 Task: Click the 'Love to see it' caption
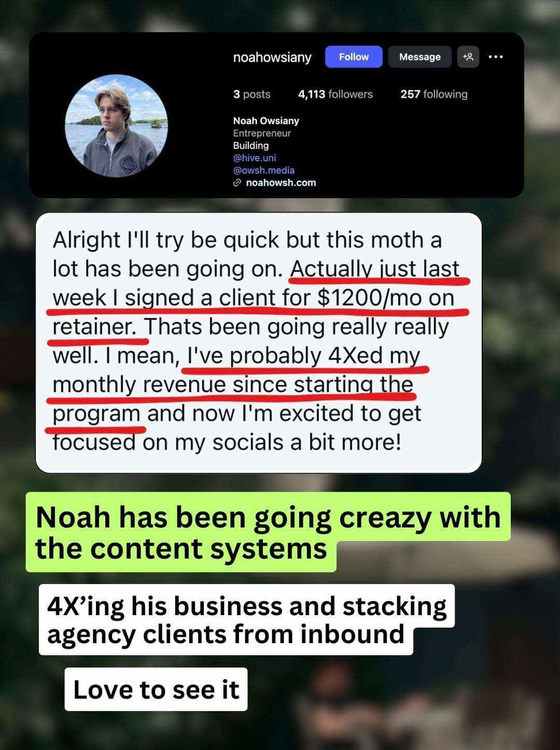156,689
